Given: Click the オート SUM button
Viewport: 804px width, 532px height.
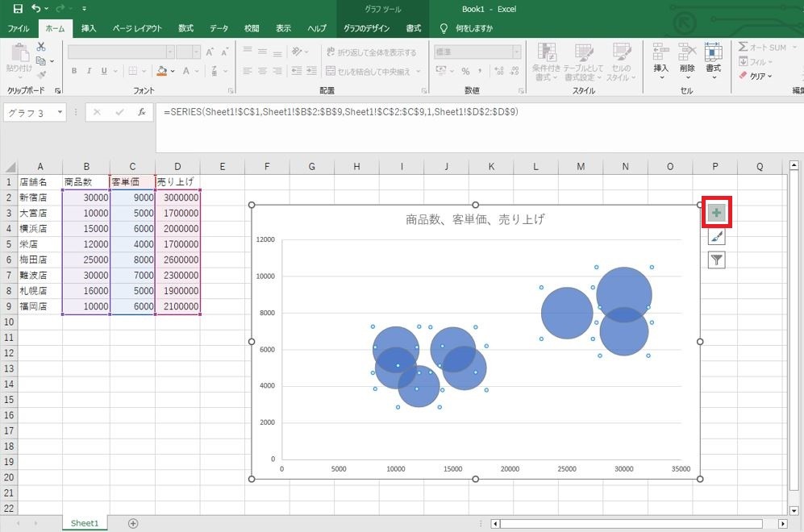Looking at the screenshot, I should coord(763,47).
